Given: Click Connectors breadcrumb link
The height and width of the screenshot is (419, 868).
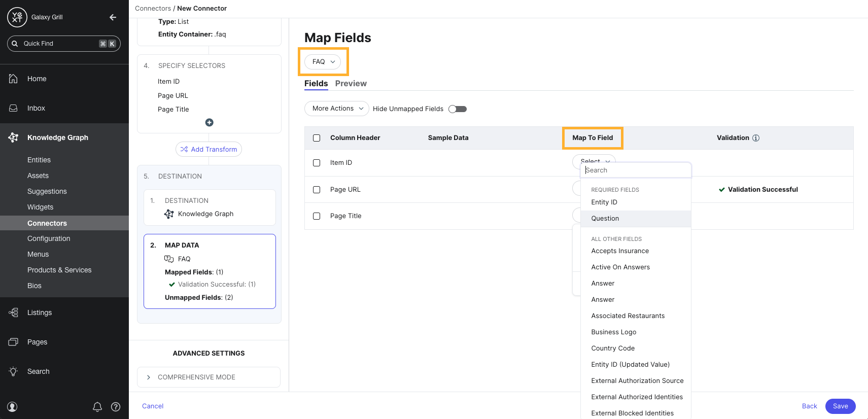Looking at the screenshot, I should coord(153,9).
